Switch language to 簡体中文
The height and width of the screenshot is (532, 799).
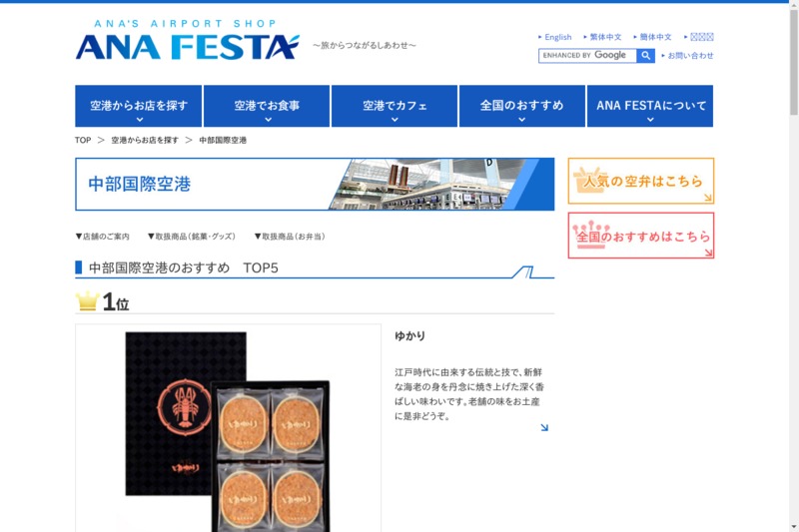pos(653,37)
